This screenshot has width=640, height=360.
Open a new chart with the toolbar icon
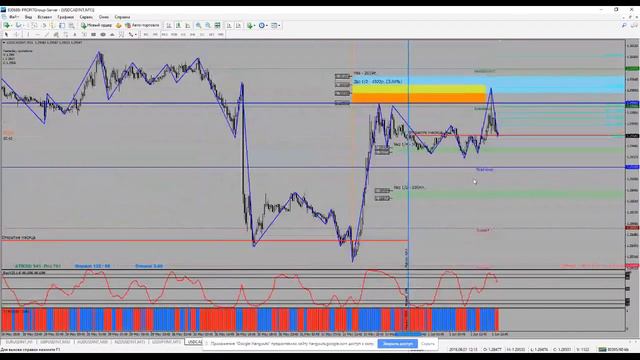(7, 25)
